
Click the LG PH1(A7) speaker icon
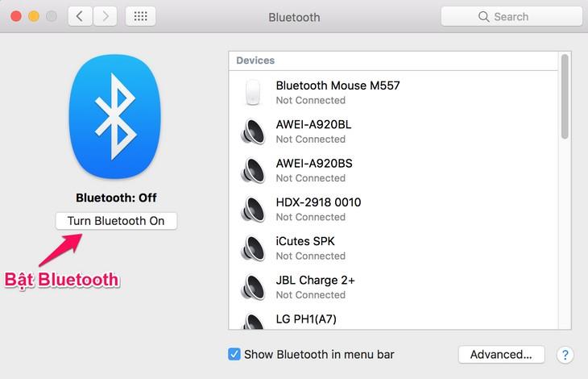[253, 320]
